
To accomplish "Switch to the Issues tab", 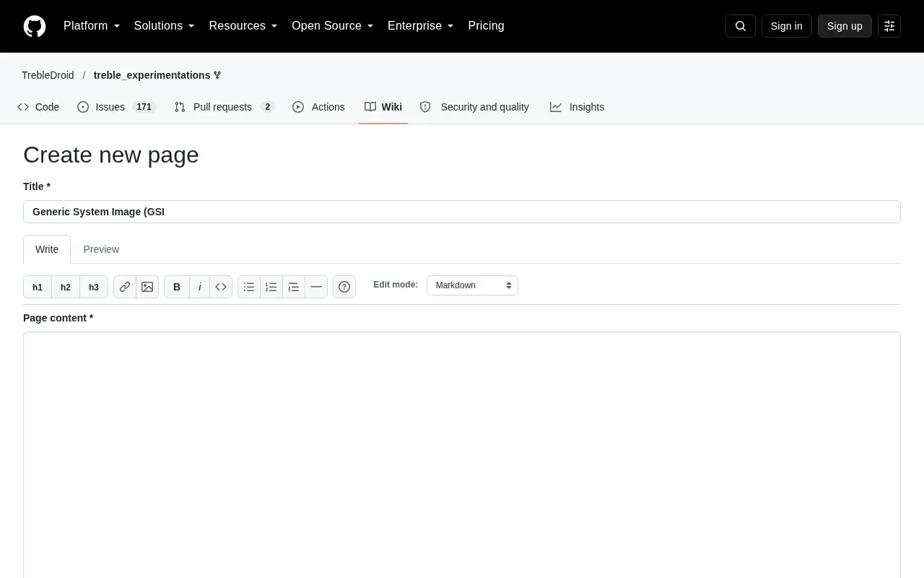I will tap(116, 107).
